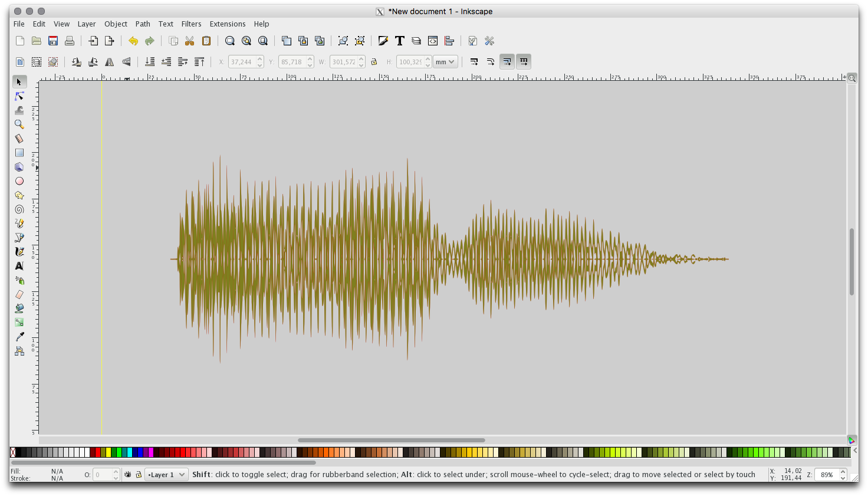Open the XML editor icon

pos(433,41)
